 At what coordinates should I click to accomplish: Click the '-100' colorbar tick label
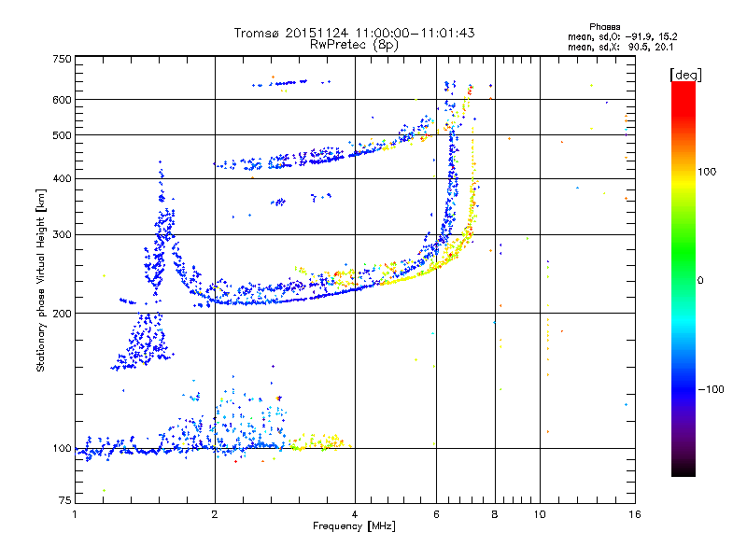pos(712,389)
